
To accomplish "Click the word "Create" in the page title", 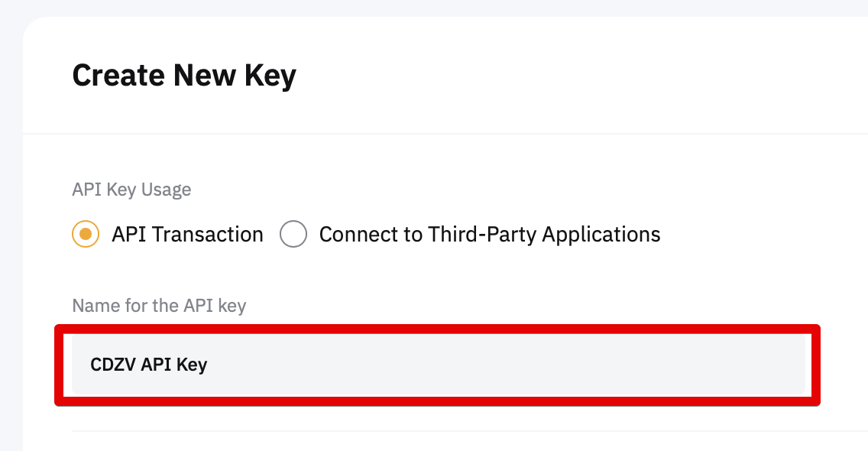I will point(118,76).
